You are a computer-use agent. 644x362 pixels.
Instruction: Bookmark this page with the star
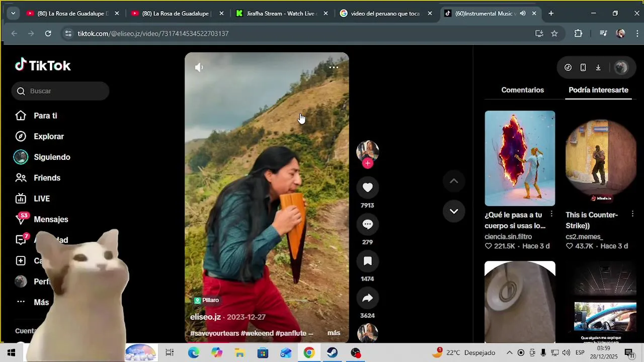click(x=554, y=33)
